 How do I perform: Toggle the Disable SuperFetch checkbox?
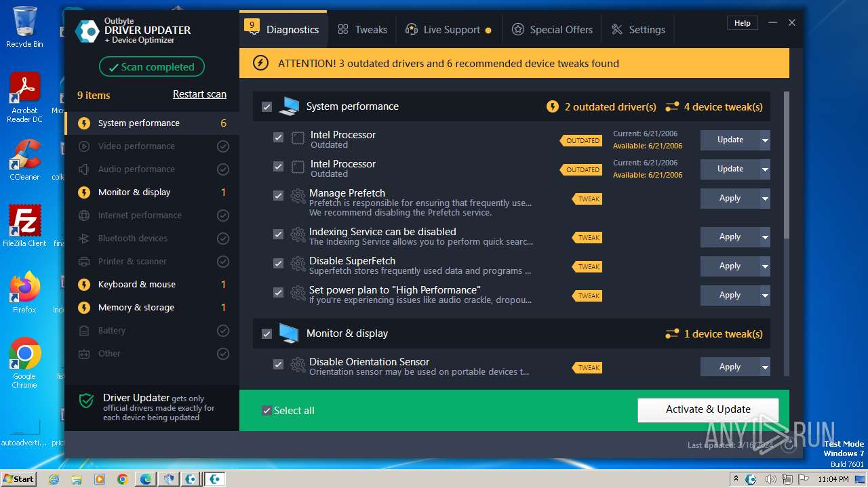pyautogui.click(x=278, y=263)
